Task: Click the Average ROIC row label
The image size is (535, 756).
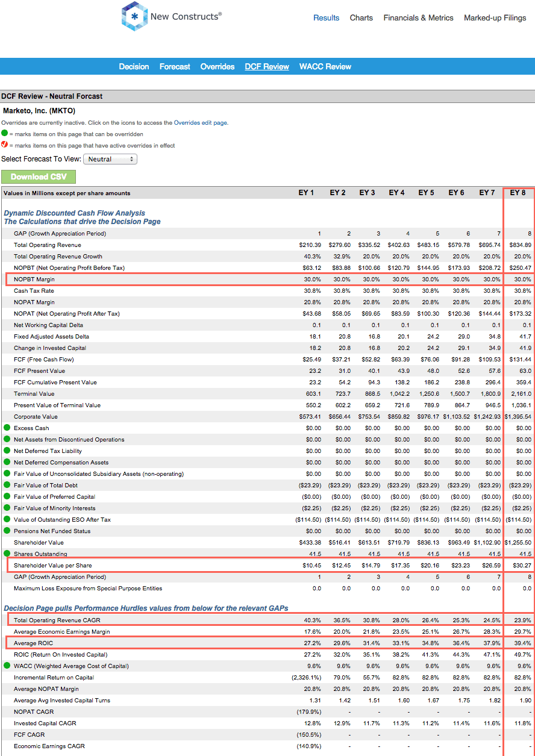Action: [33, 643]
